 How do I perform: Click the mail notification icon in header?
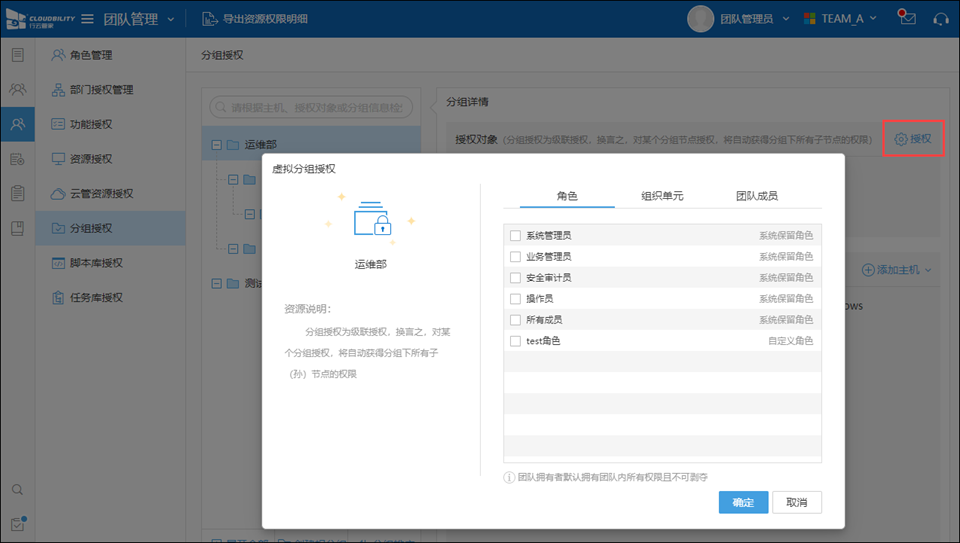[x=906, y=18]
